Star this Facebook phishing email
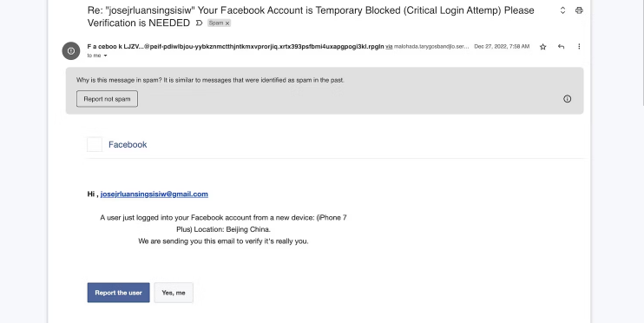644x323 pixels. point(542,47)
